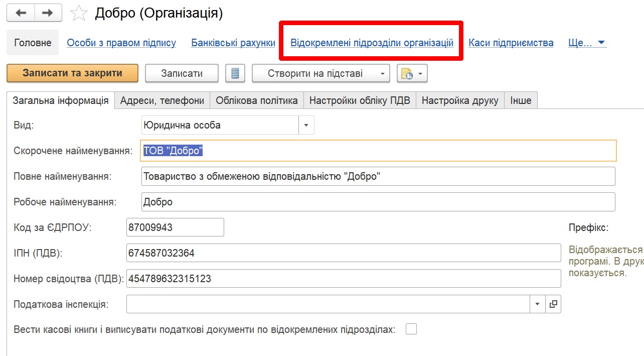Switch to the Адреси, телефони tab
644x356 pixels.
point(162,100)
